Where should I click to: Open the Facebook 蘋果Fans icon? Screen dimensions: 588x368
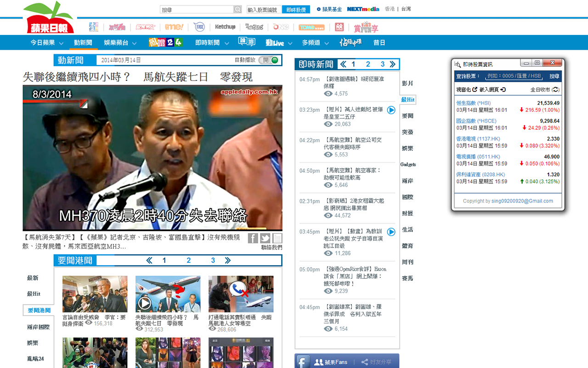302,362
